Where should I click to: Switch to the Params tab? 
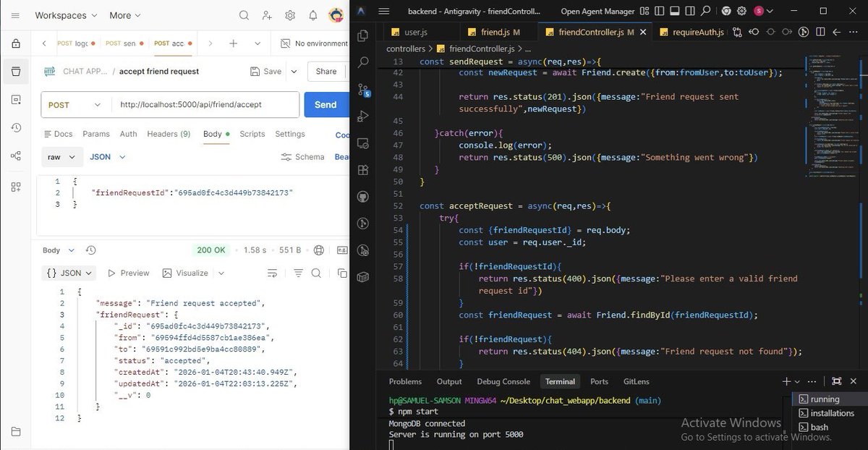[x=96, y=134]
